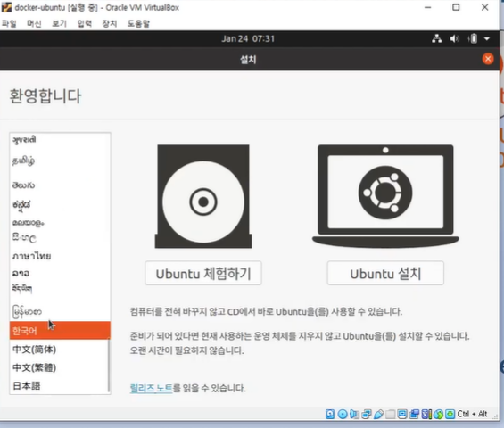Click the optical disk status icon
Viewport: 504px width, 428px height.
point(343,414)
